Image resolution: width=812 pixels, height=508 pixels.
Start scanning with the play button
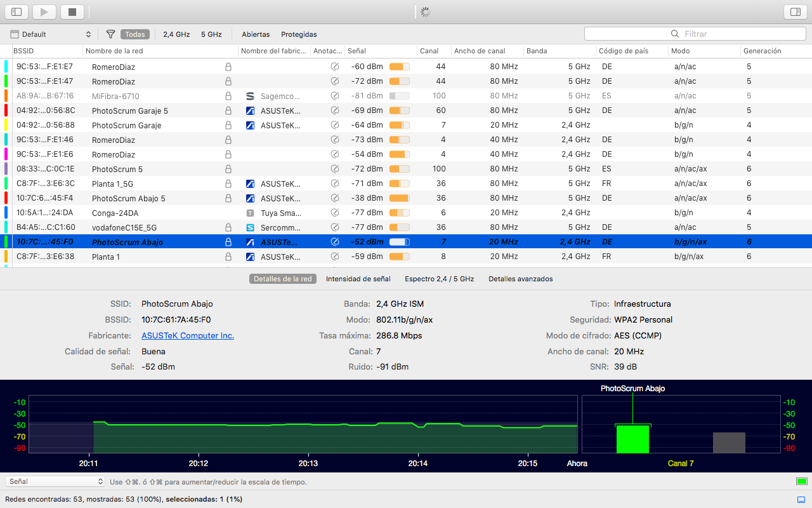click(44, 11)
